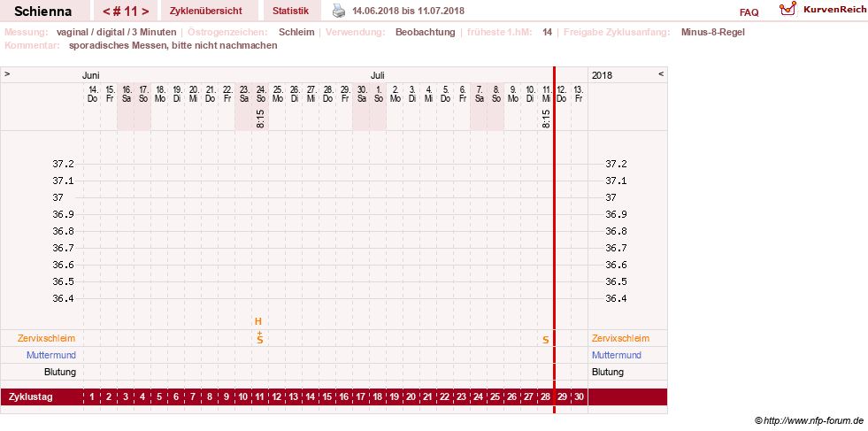Viewport: 868px width, 431px height.
Task: Click the date header 11. Mi
Action: [x=546, y=94]
